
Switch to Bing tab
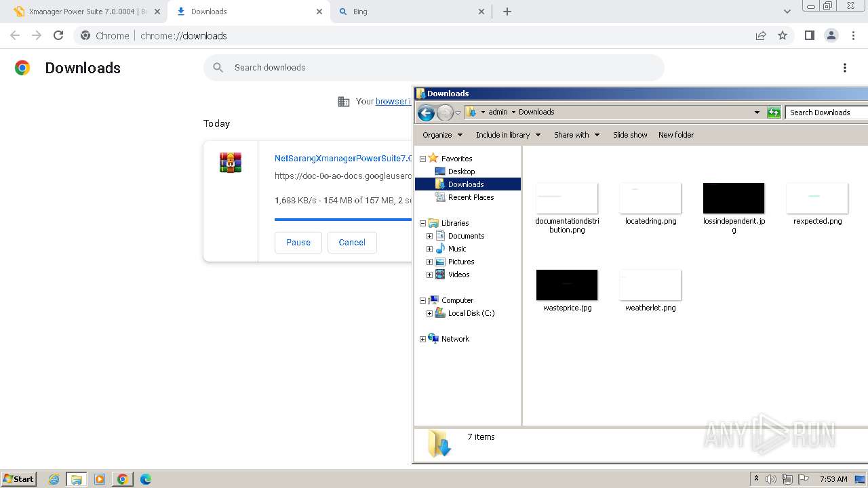[x=412, y=12]
